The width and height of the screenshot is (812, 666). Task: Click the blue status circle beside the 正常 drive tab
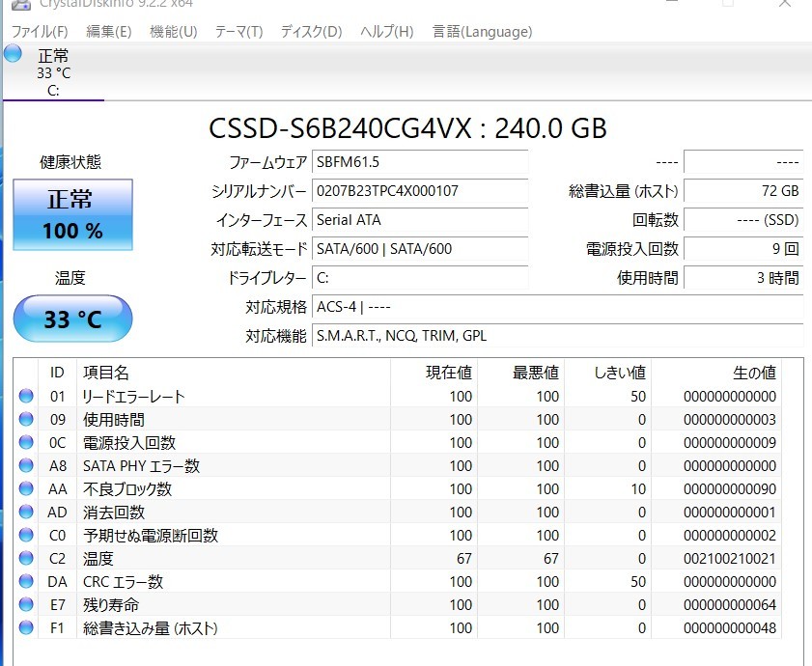(x=13, y=53)
